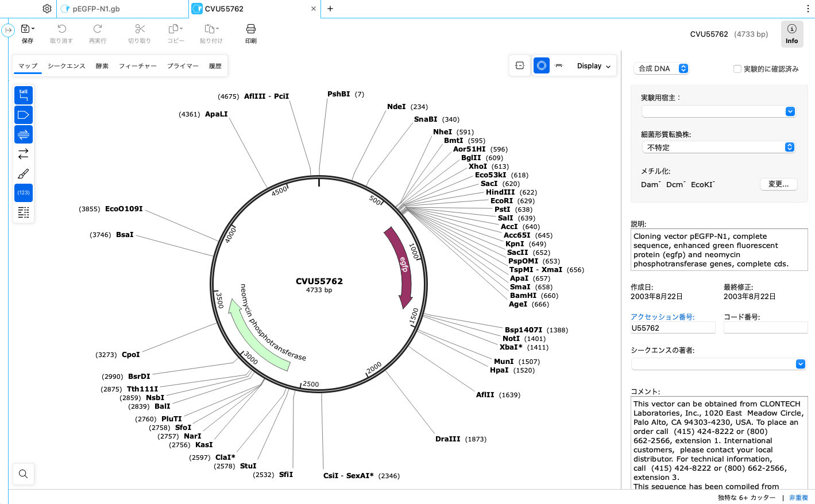Disable the circular map view toggle
815x504 pixels.
540,65
